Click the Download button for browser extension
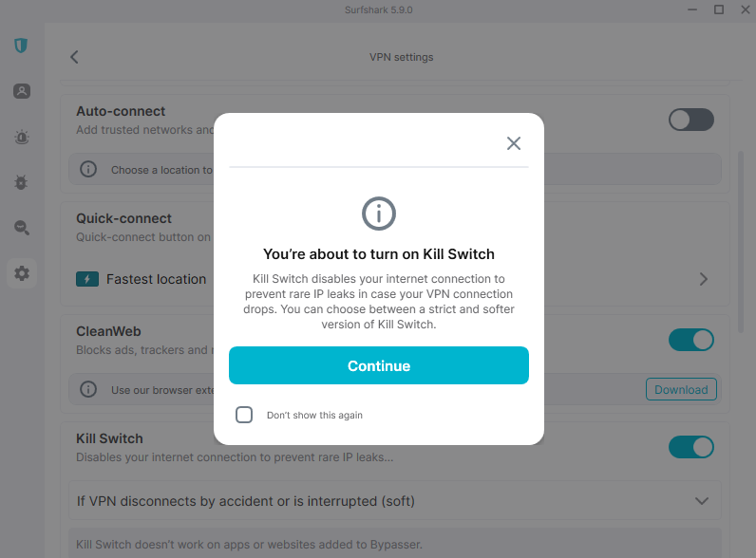Screen dimensions: 756x558 pyautogui.click(x=681, y=389)
